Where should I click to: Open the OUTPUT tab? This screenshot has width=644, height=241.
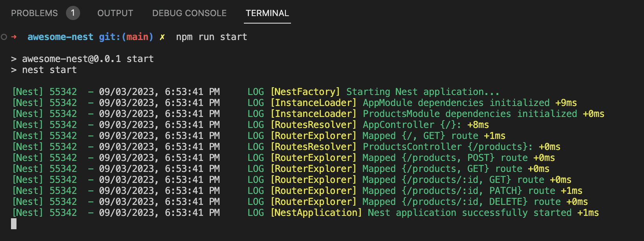[115, 13]
